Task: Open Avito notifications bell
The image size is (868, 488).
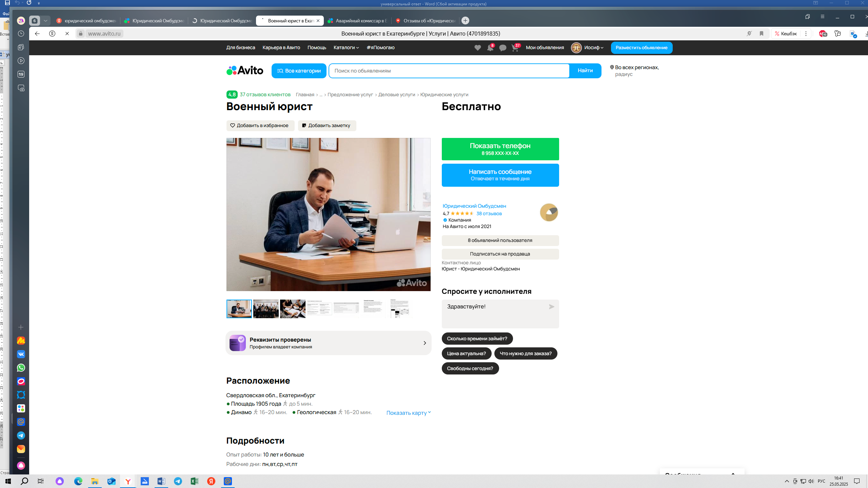Action: coord(490,48)
